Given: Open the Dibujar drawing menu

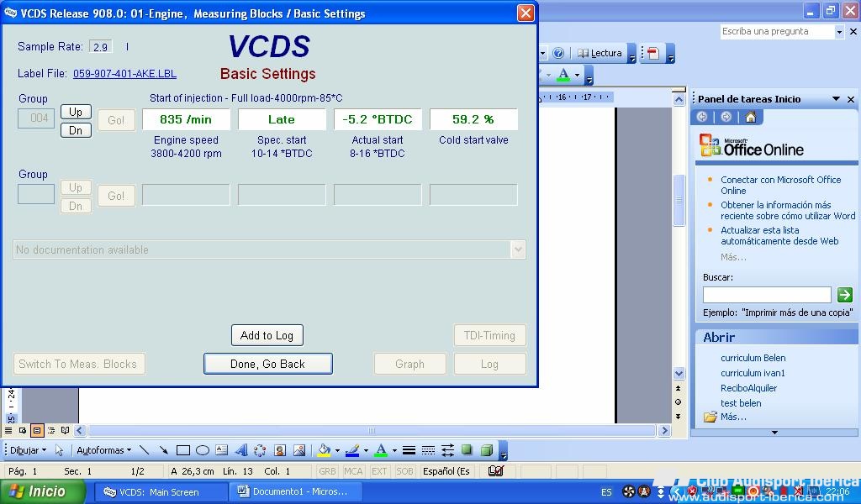Looking at the screenshot, I should pyautogui.click(x=27, y=450).
